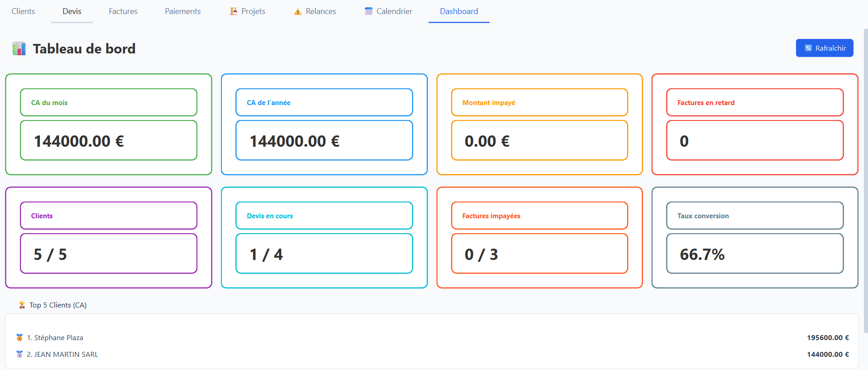The height and width of the screenshot is (370, 868).
Task: Click the gold medal icon for Stéphane Plaza
Action: tap(19, 337)
